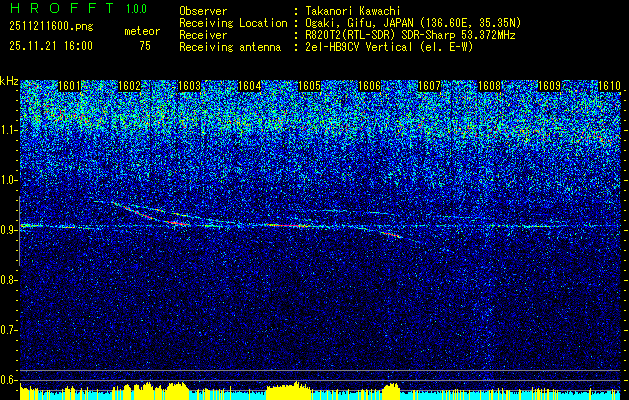The image size is (629, 400).
Task: Click the Receiving antenna label
Action: tap(230, 47)
